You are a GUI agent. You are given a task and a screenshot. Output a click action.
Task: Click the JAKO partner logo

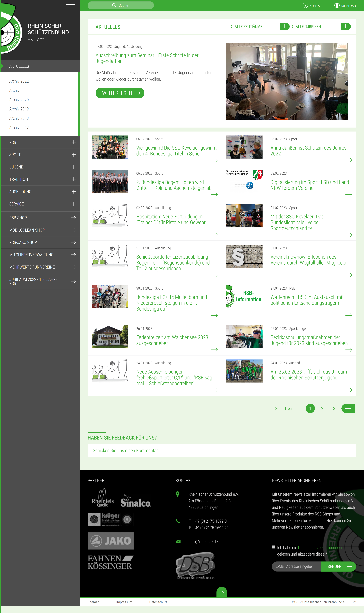pos(111,541)
